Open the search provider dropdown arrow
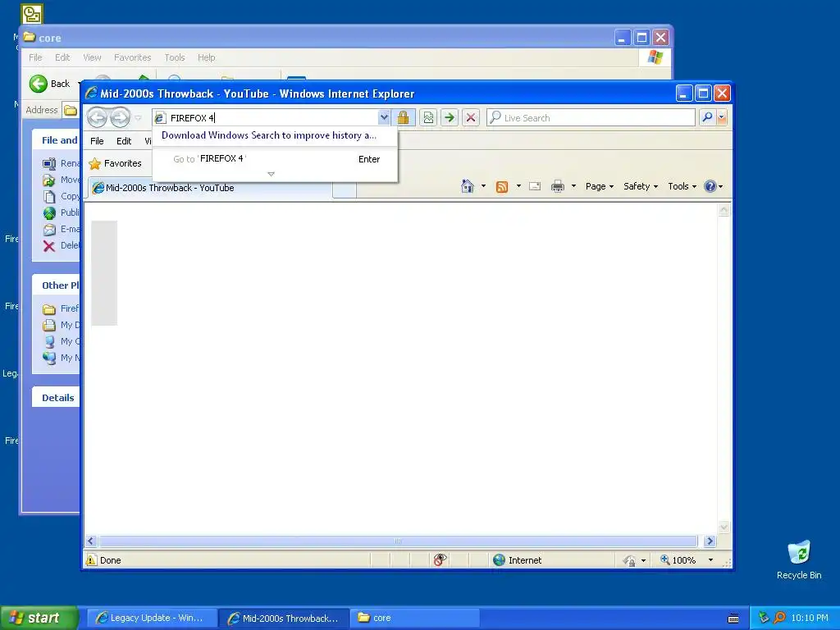The width and height of the screenshot is (840, 630). pos(722,116)
